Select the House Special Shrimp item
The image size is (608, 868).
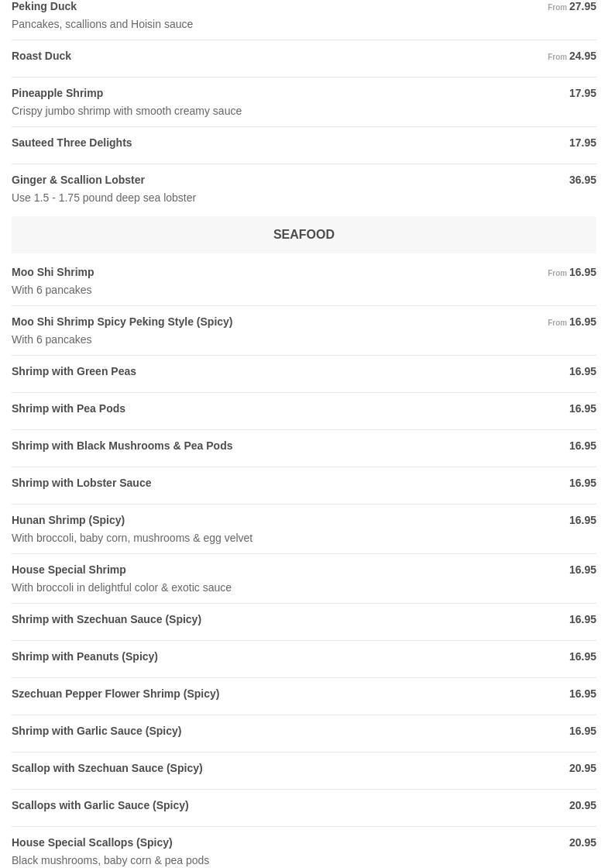coord(69,570)
